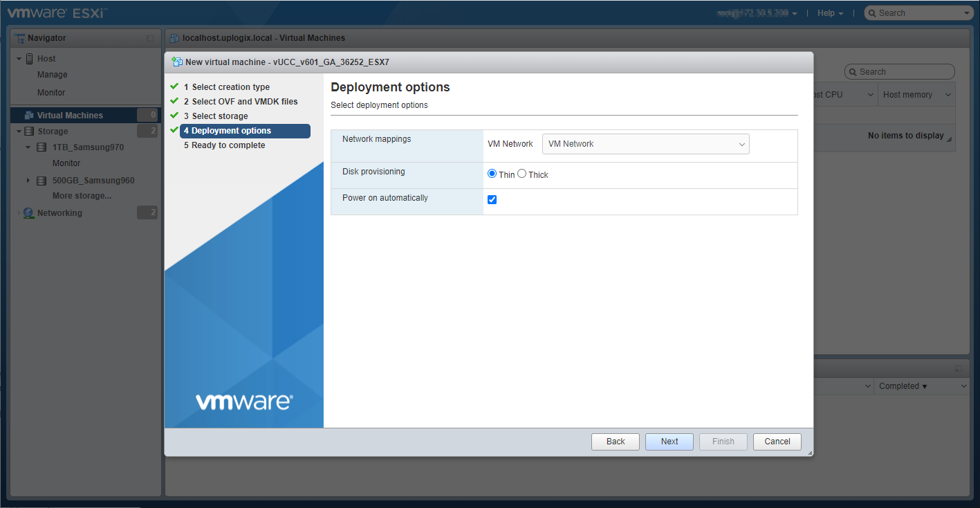This screenshot has height=508, width=980.
Task: Click the Next button
Action: tap(669, 442)
